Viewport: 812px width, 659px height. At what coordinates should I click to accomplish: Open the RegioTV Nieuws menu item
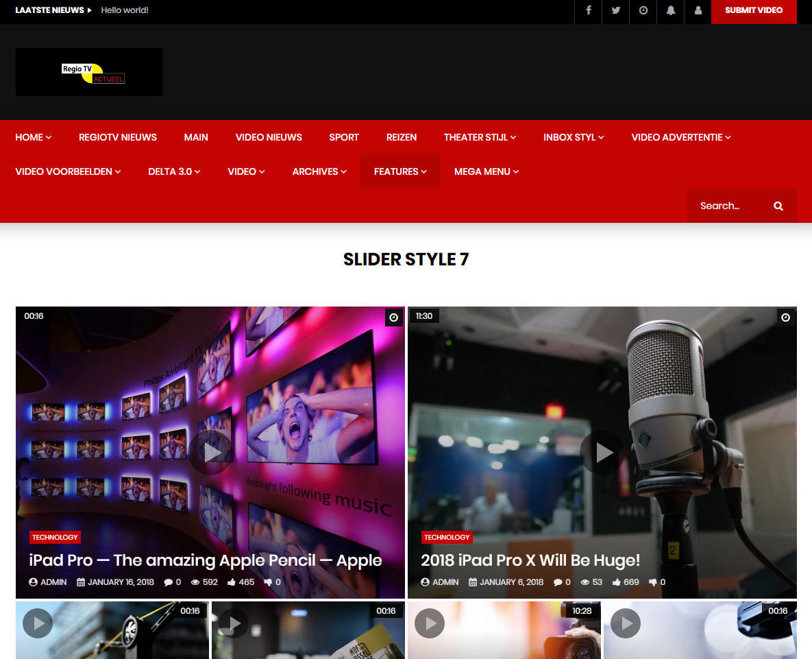click(x=118, y=137)
